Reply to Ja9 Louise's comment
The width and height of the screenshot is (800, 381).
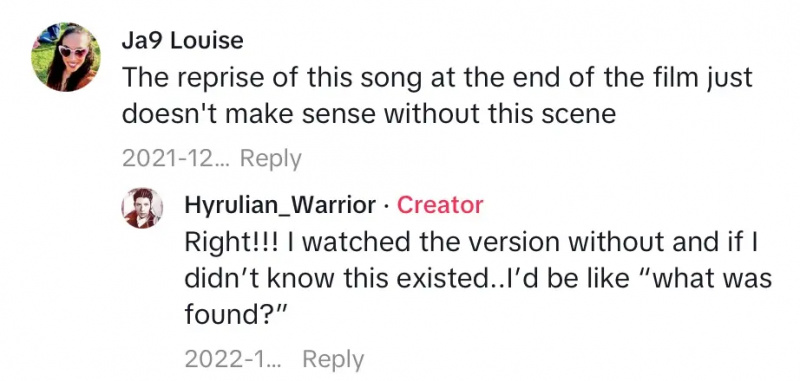pyautogui.click(x=271, y=159)
